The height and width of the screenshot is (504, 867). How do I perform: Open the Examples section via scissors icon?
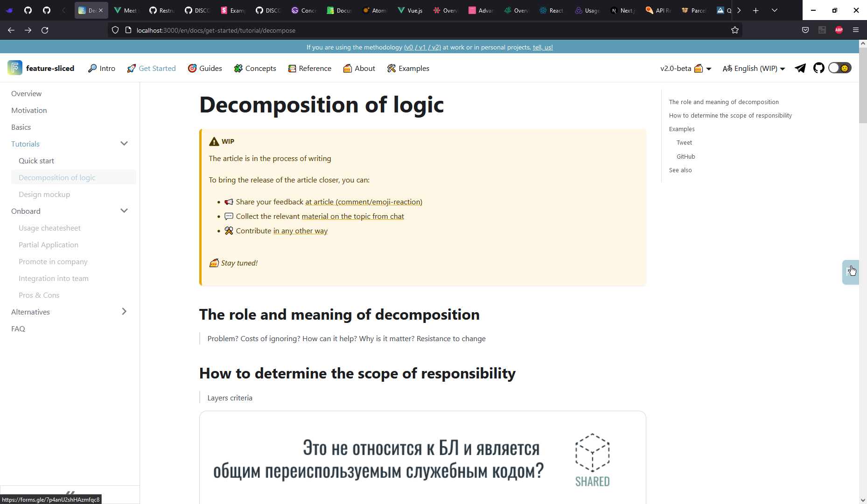[x=391, y=68]
